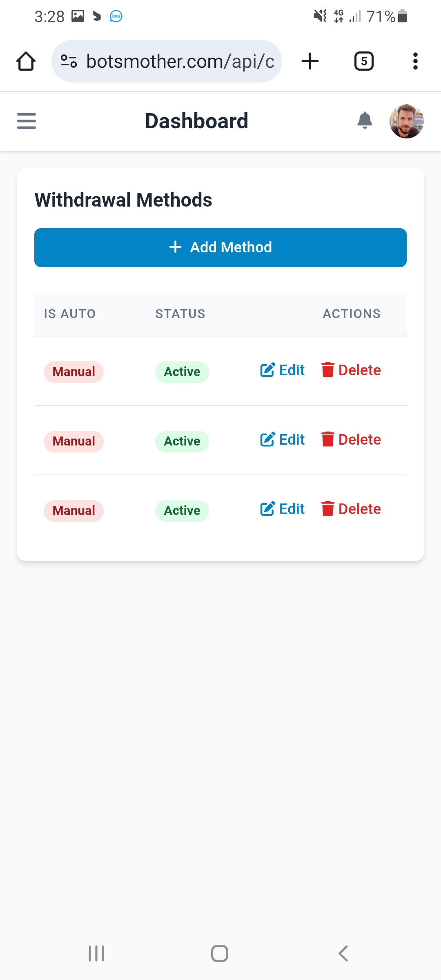Tap the browser home icon

(x=26, y=61)
